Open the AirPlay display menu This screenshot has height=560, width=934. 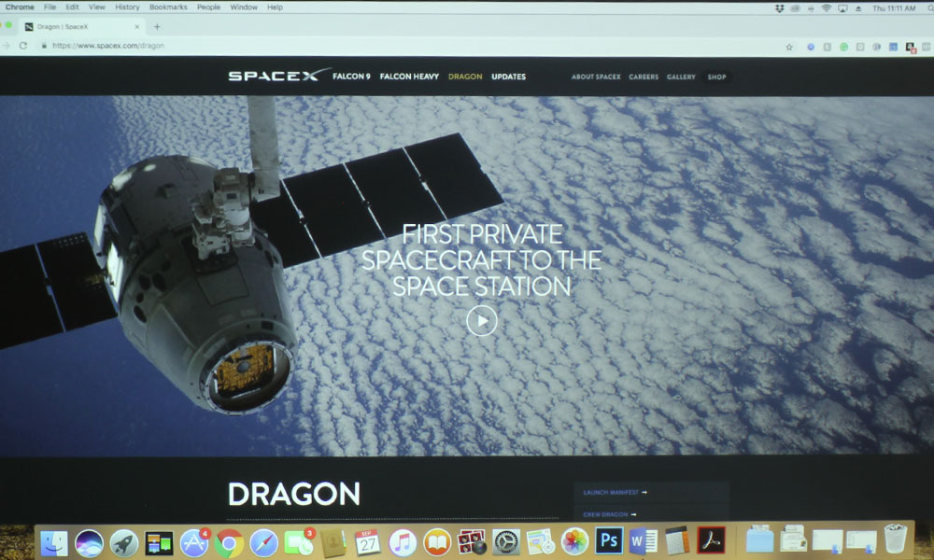tap(842, 8)
